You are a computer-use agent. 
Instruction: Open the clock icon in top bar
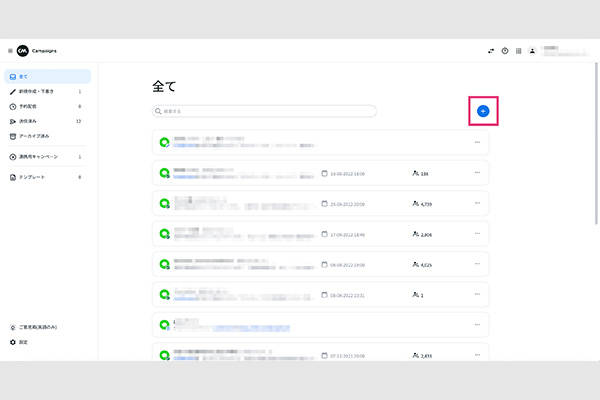click(x=505, y=51)
